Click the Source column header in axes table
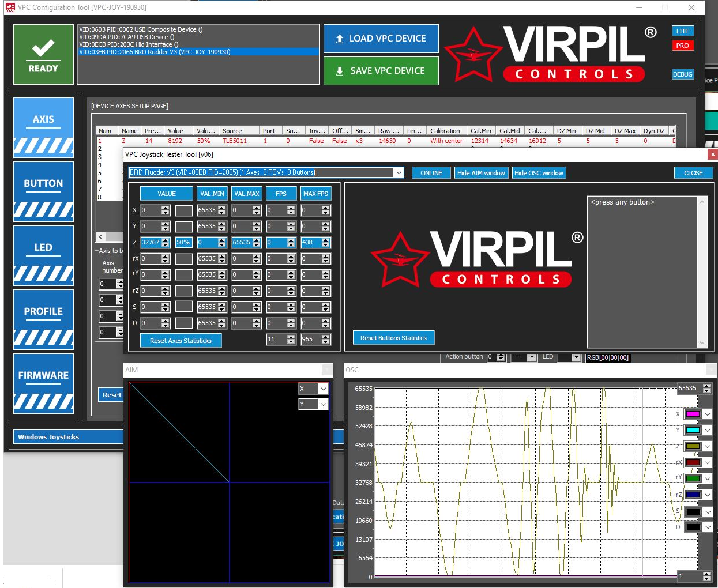718x588 pixels. click(239, 131)
